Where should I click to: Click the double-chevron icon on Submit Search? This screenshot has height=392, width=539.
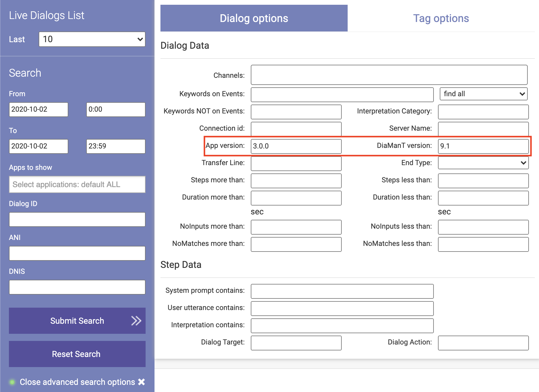(136, 321)
